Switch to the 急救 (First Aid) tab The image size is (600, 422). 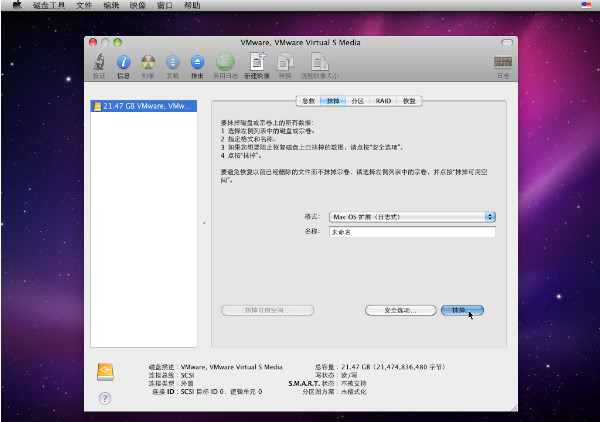pyautogui.click(x=308, y=101)
